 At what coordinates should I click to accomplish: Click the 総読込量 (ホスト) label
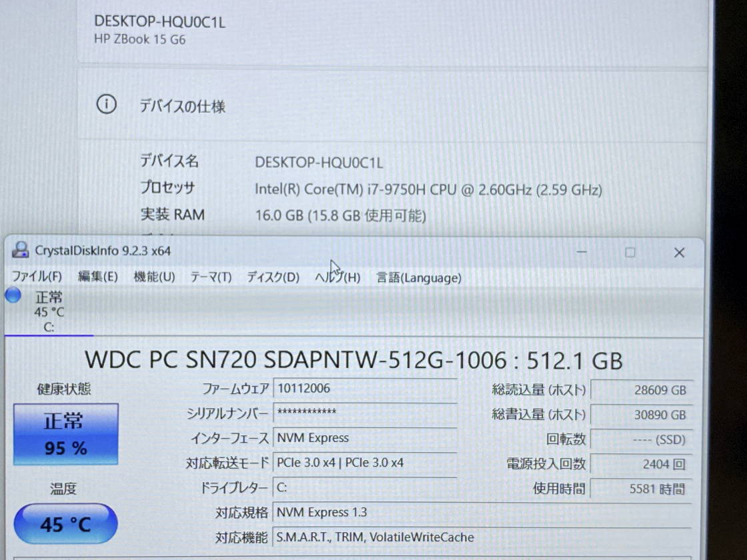pyautogui.click(x=539, y=390)
